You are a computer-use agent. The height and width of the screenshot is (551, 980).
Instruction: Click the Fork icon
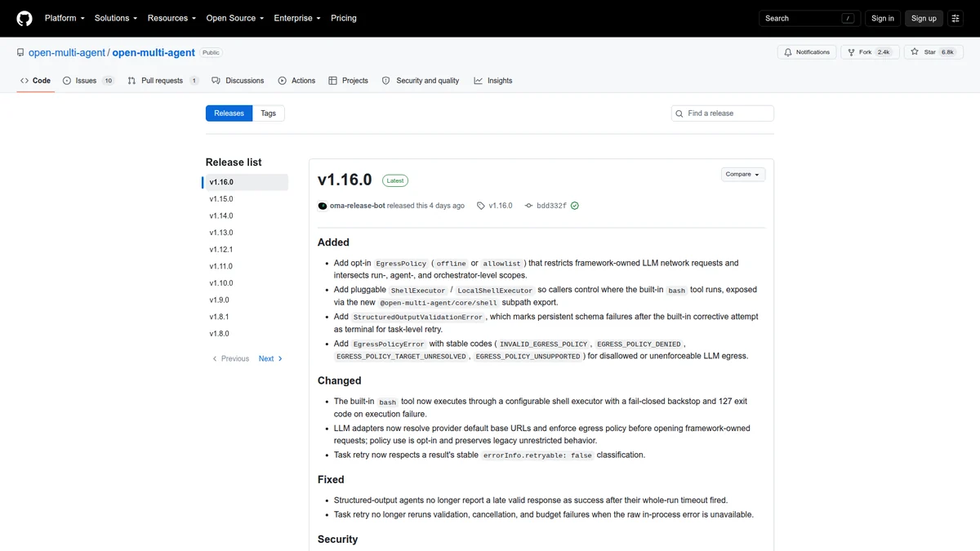click(850, 52)
